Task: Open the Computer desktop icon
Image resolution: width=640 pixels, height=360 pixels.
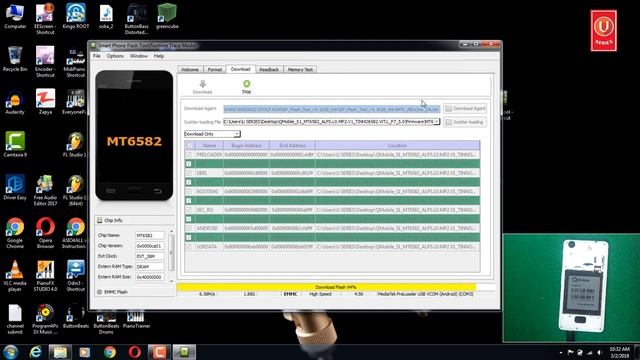Action: tap(15, 16)
